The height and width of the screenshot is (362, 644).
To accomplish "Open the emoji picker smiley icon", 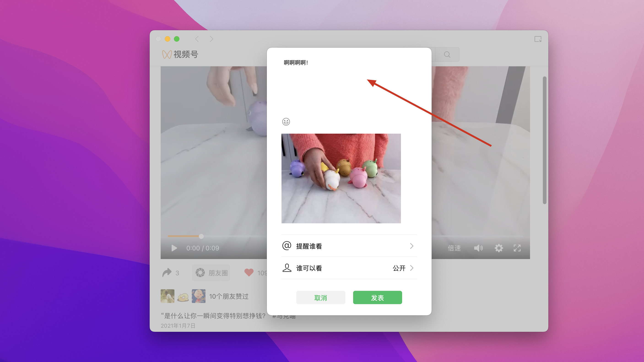I will tap(286, 122).
